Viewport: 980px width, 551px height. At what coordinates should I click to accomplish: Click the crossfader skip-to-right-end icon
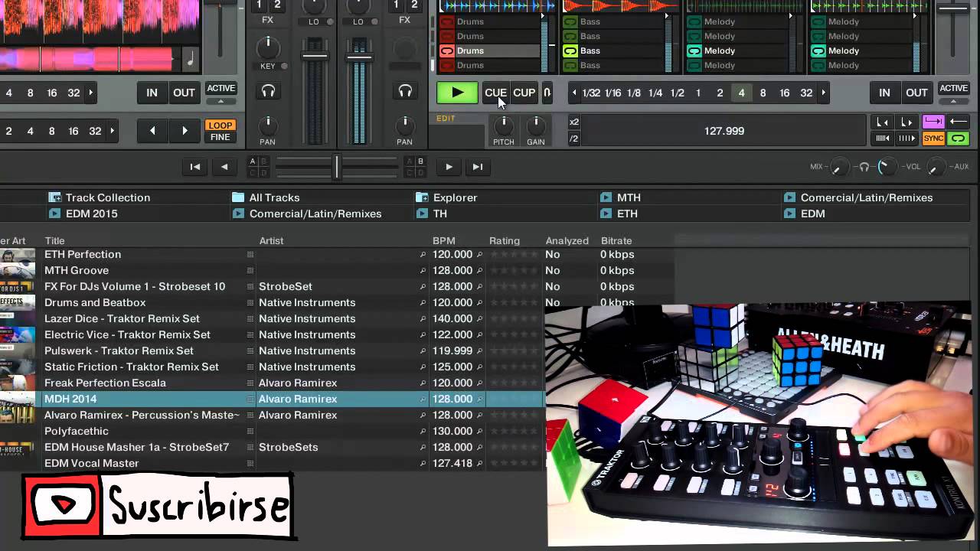(478, 167)
